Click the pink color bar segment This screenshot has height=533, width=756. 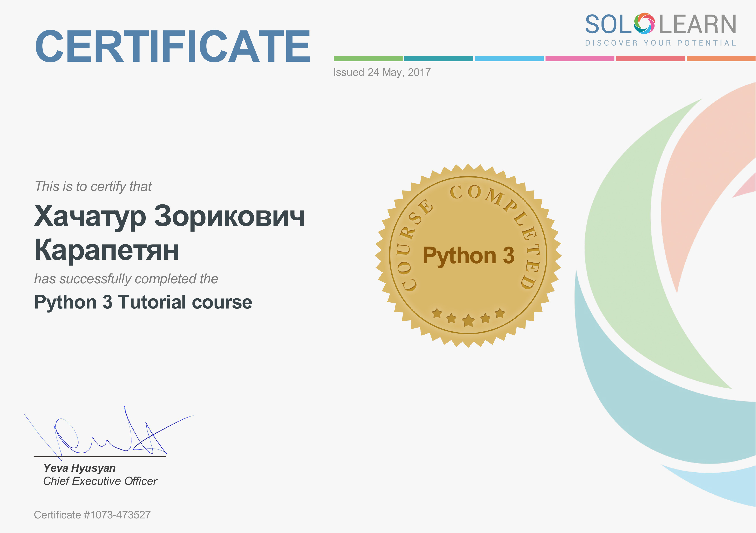tap(579, 59)
